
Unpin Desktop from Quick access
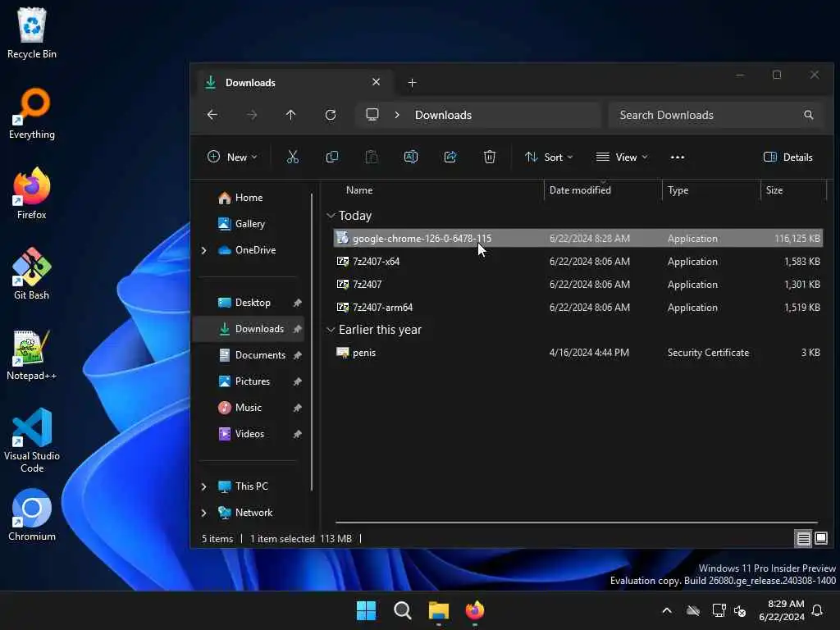point(297,303)
